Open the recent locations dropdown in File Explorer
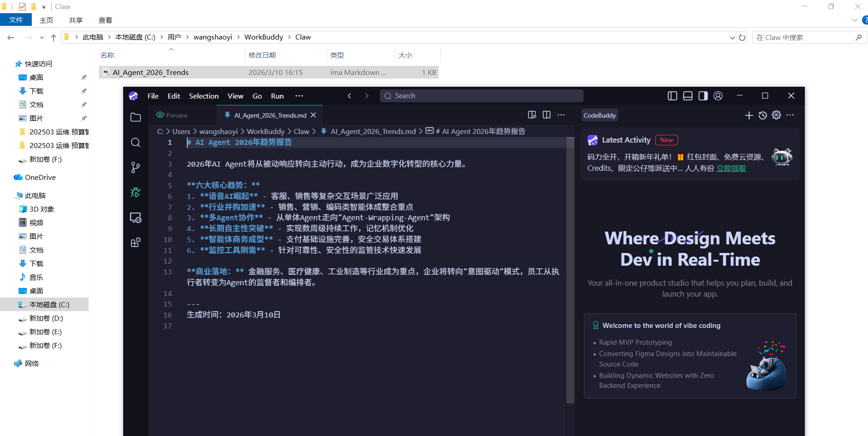 (x=42, y=38)
